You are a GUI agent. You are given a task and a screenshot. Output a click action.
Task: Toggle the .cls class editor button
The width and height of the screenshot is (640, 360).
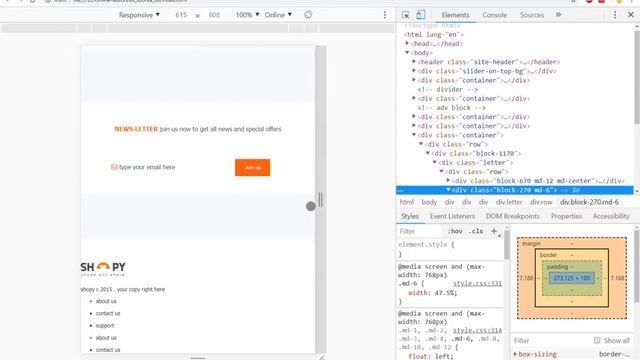pyautogui.click(x=476, y=231)
